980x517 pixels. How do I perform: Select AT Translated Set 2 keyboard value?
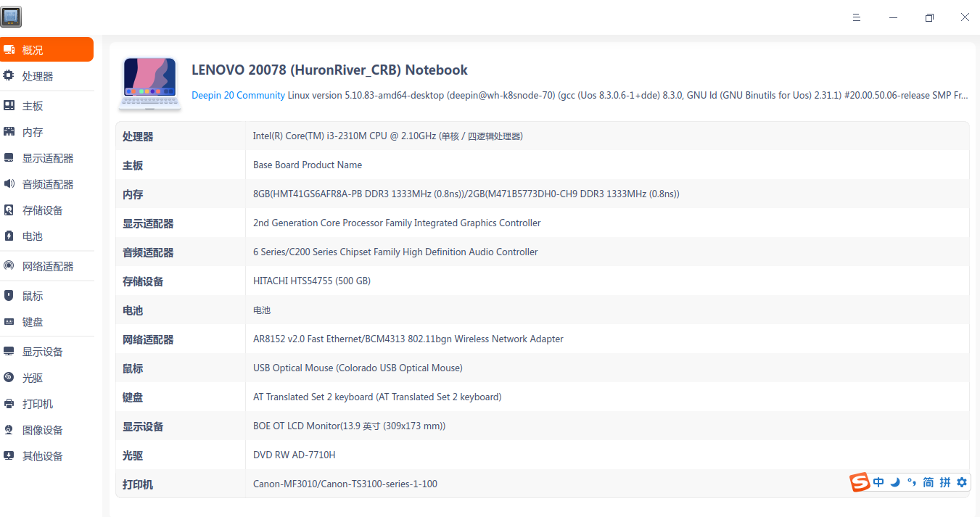click(377, 397)
